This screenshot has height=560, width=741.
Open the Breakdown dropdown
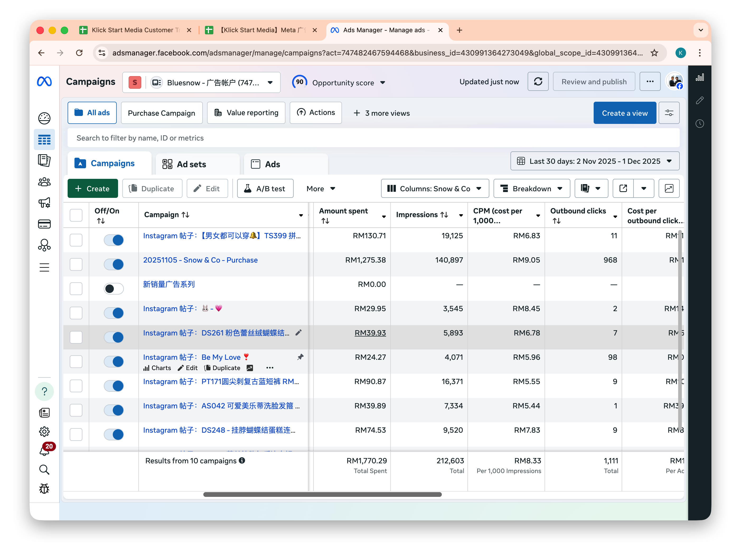[x=532, y=188]
